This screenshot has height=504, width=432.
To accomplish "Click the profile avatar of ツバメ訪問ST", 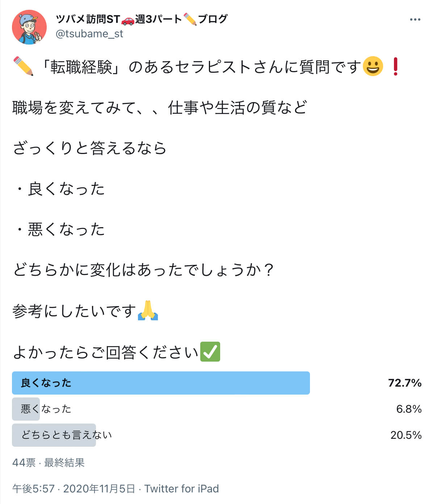I will pos(29,27).
